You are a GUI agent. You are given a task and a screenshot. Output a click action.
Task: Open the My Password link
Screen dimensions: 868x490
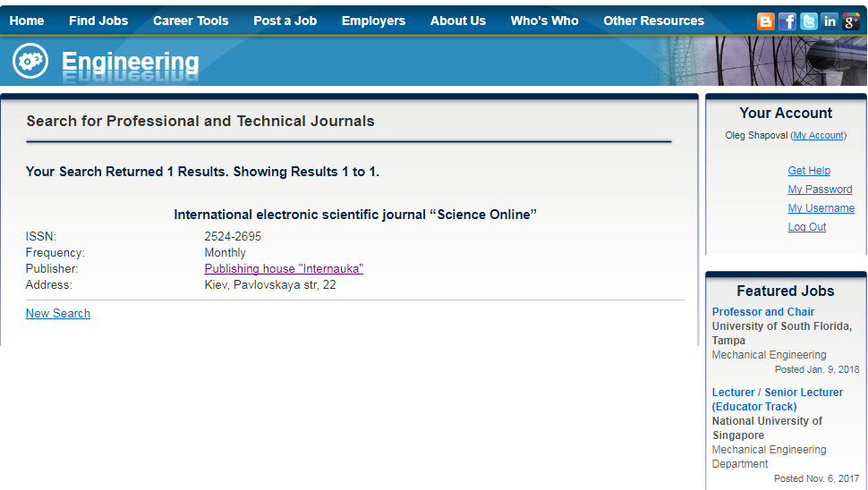click(x=820, y=190)
